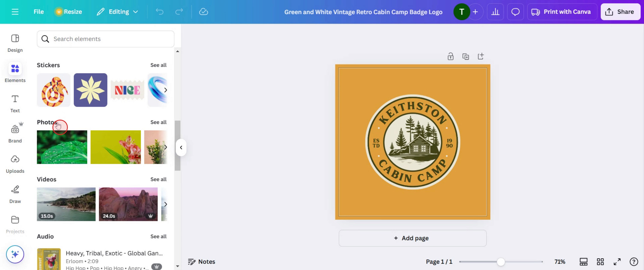
Task: Enter fullscreen presentation mode
Action: pyautogui.click(x=617, y=262)
